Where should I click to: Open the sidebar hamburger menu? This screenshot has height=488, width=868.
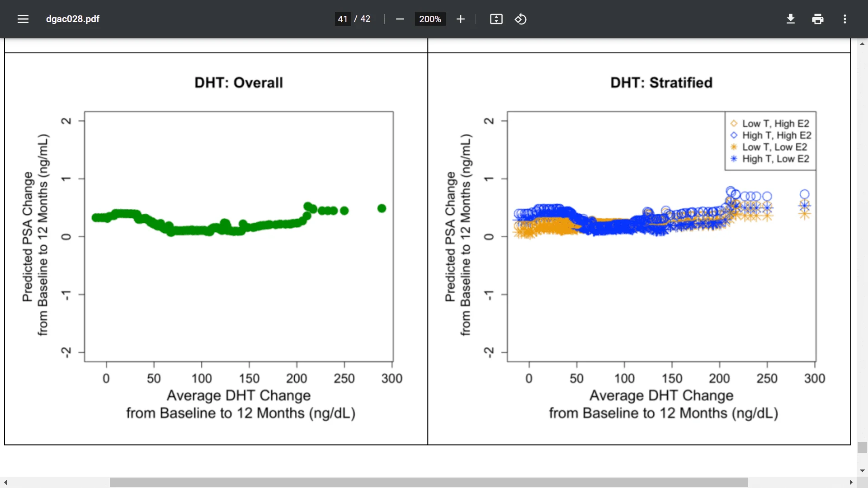tap(23, 19)
